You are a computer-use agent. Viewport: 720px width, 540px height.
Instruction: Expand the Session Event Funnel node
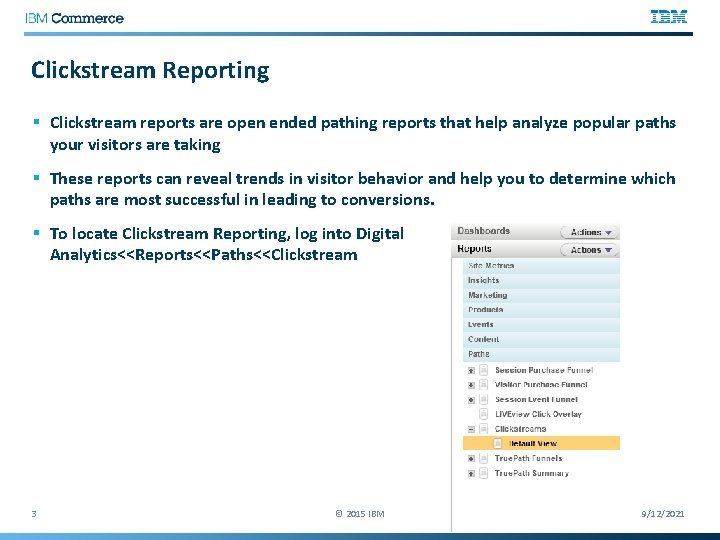[471, 399]
